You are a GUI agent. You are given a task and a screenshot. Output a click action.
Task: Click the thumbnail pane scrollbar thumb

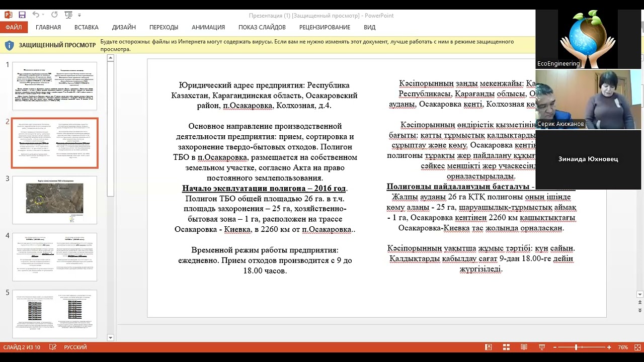[111, 128]
